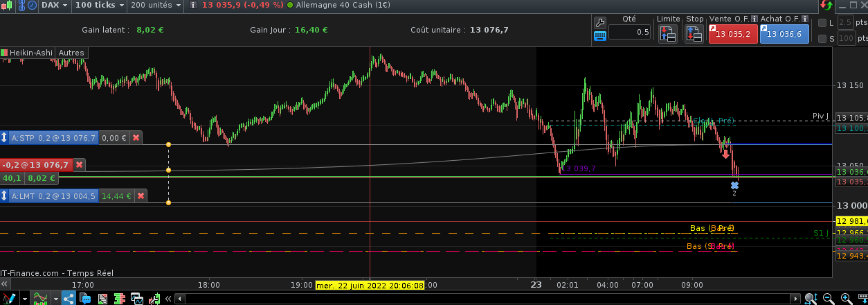The image size is (868, 305).
Task: Click the yellow date label 22 juin 2022
Action: point(370,284)
